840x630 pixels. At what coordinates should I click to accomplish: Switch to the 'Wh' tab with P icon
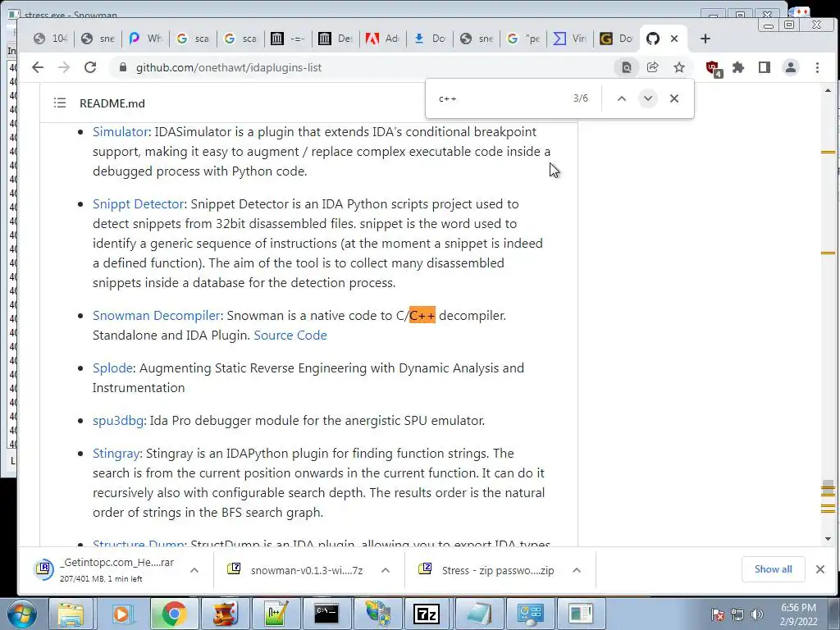point(146,39)
